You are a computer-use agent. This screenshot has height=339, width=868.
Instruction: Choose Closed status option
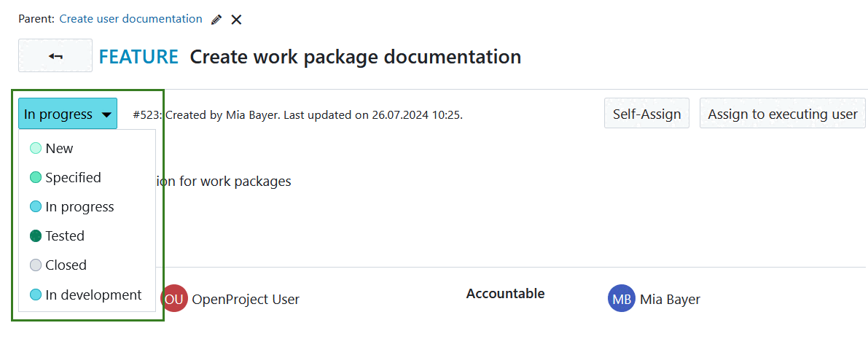pos(66,265)
